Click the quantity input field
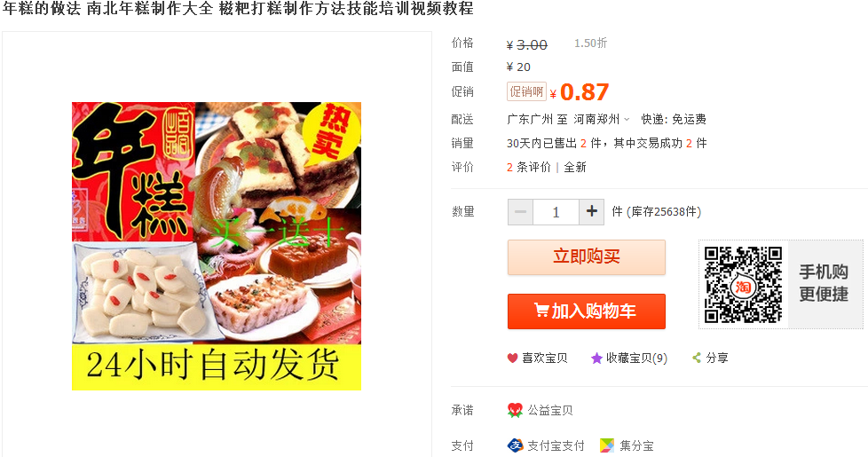This screenshot has width=868, height=457. [556, 212]
